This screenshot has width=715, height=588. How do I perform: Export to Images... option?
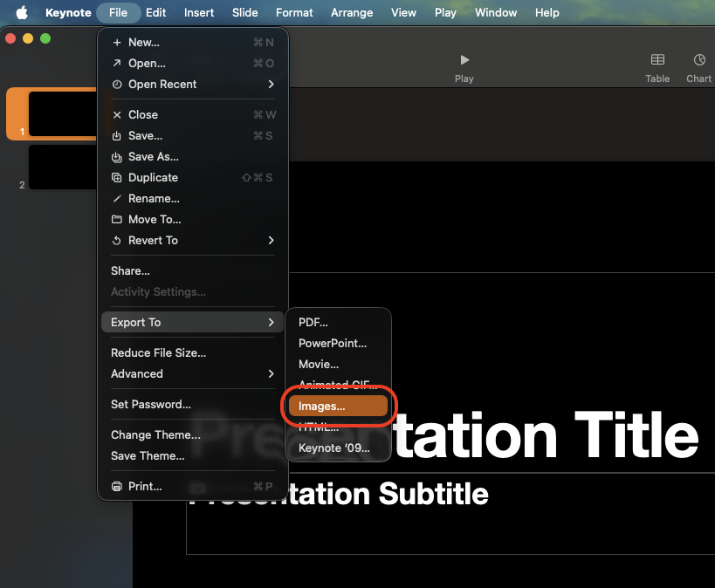click(x=338, y=406)
